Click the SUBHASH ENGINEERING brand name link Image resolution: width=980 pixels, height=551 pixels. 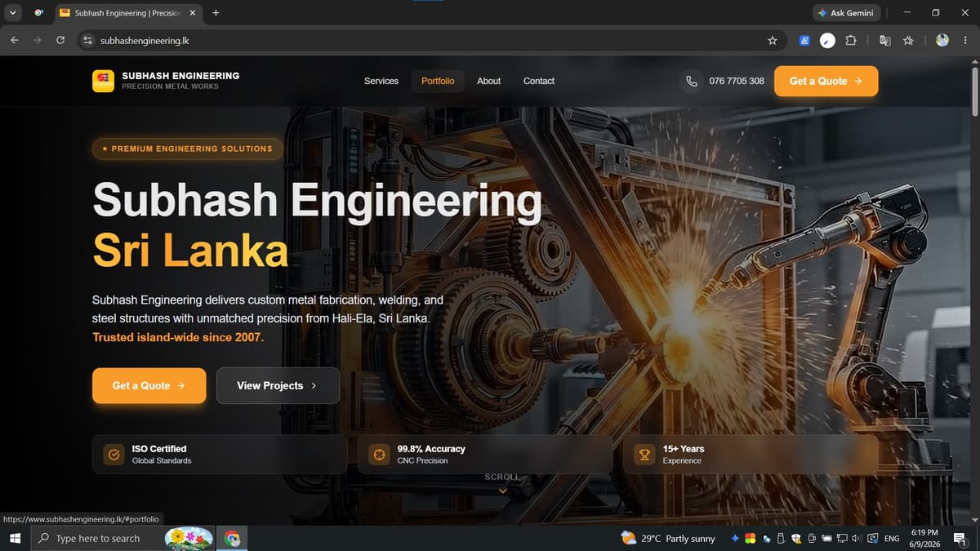click(x=180, y=76)
